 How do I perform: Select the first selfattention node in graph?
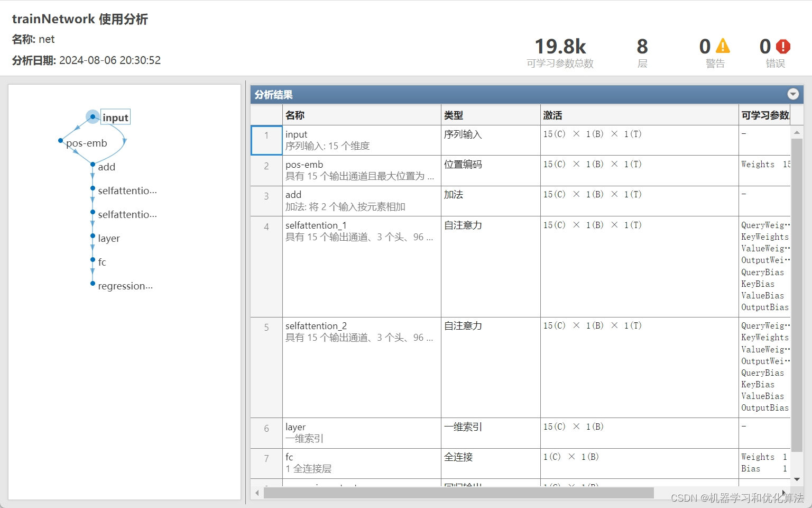point(93,188)
